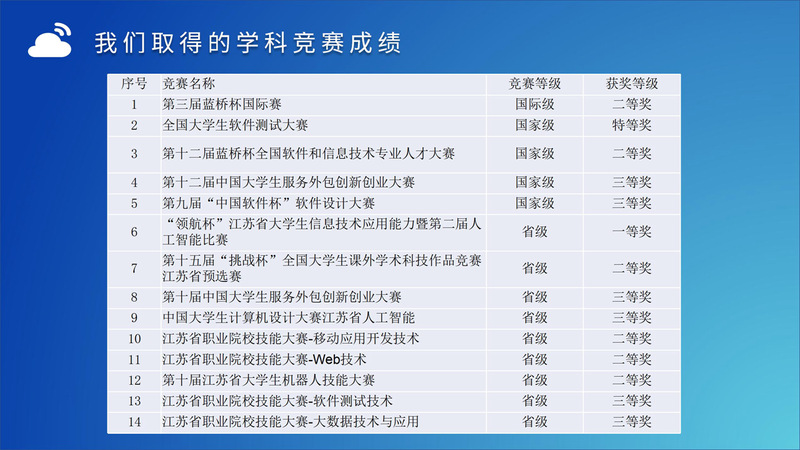This screenshot has height=450, width=800.
Task: Click the cloud logo icon beside the title
Action: click(x=50, y=40)
